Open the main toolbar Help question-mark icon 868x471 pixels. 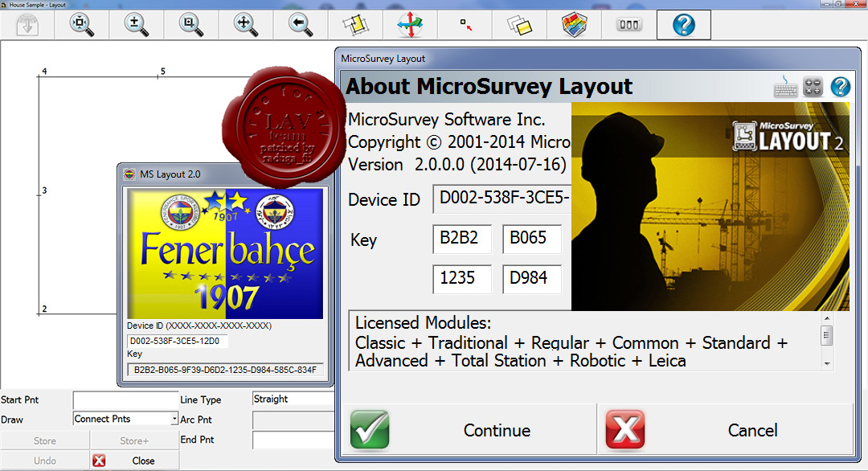[684, 25]
